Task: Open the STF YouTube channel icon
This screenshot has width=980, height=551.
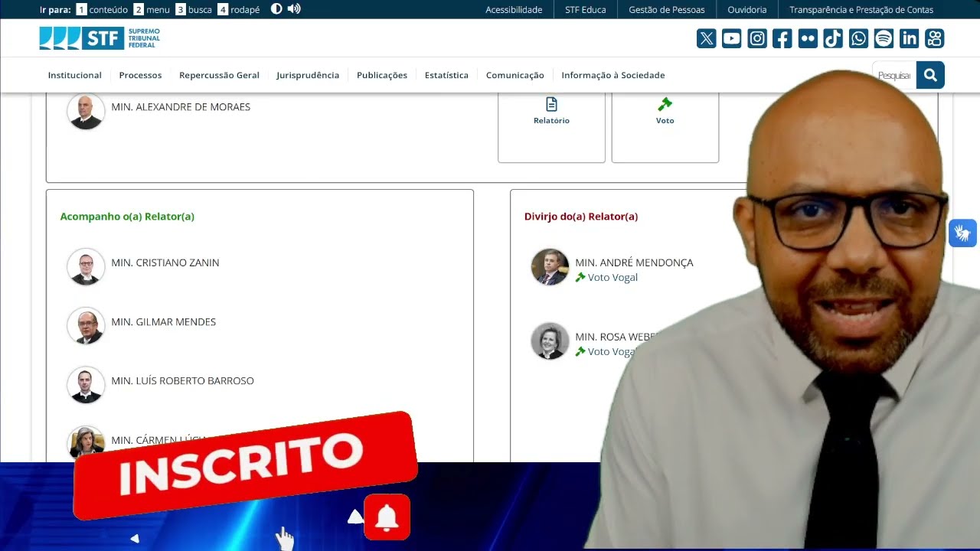Action: pos(732,38)
